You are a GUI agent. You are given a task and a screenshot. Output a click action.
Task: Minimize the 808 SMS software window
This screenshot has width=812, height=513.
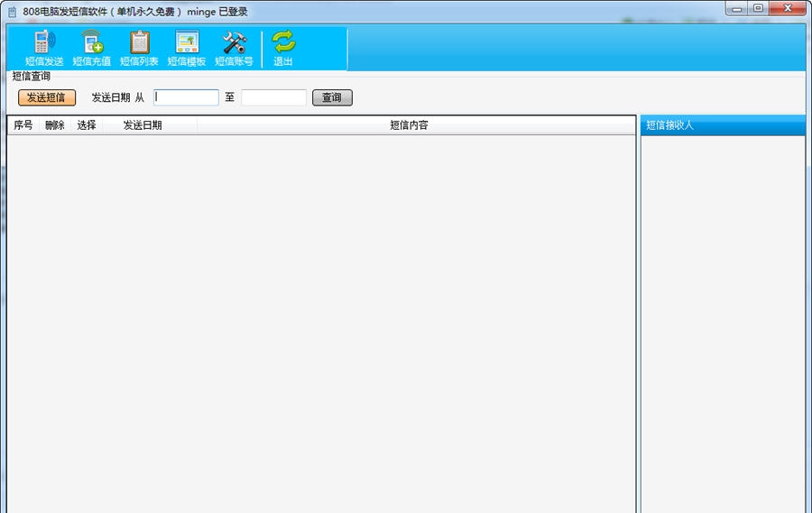pos(738,8)
